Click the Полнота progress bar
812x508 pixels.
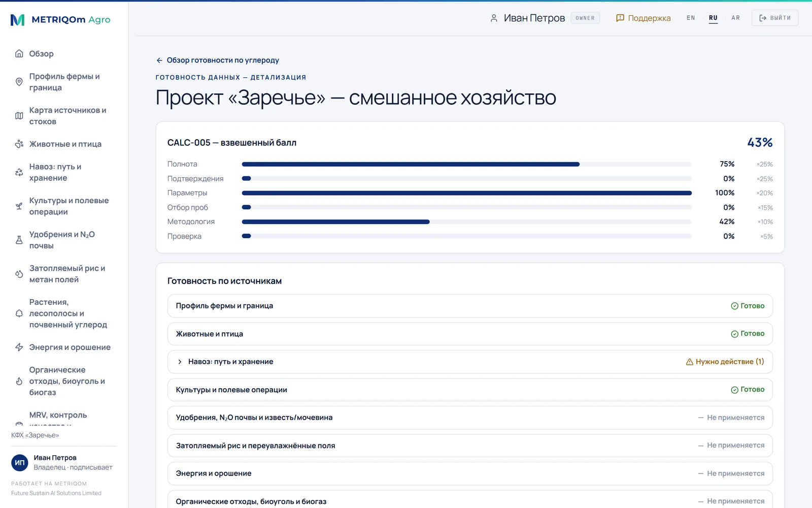click(467, 164)
